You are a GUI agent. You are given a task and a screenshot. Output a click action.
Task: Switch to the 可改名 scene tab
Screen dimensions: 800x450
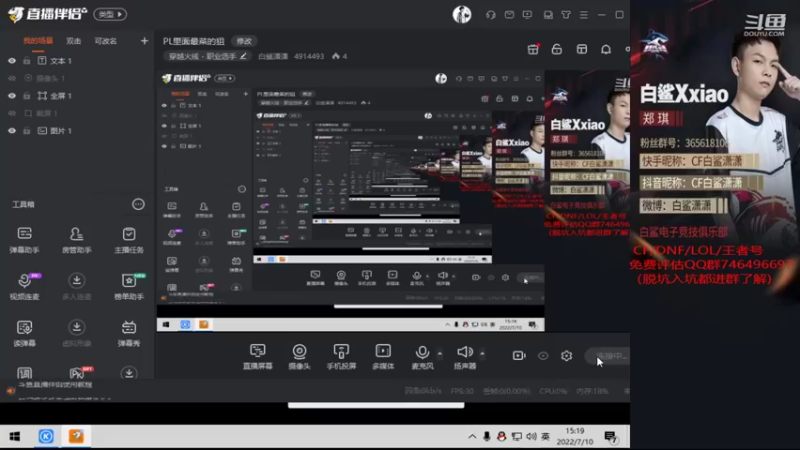point(106,41)
